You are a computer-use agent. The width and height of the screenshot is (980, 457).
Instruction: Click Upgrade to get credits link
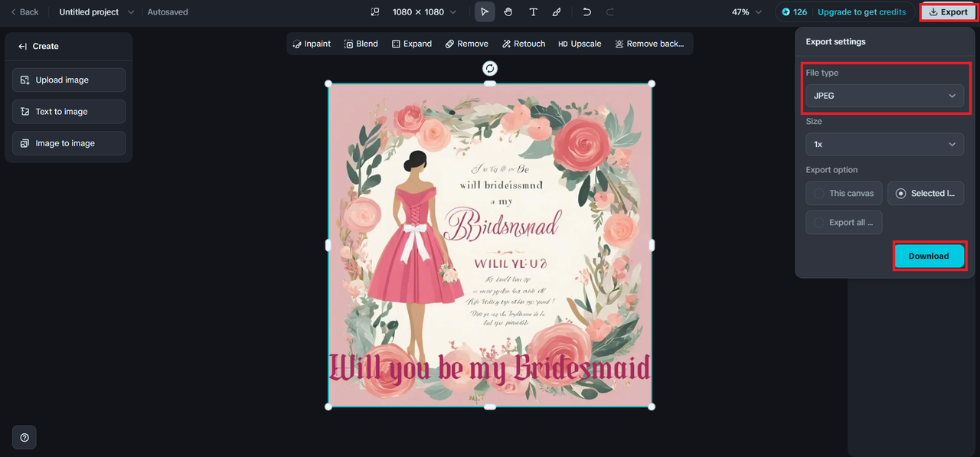click(x=861, y=12)
